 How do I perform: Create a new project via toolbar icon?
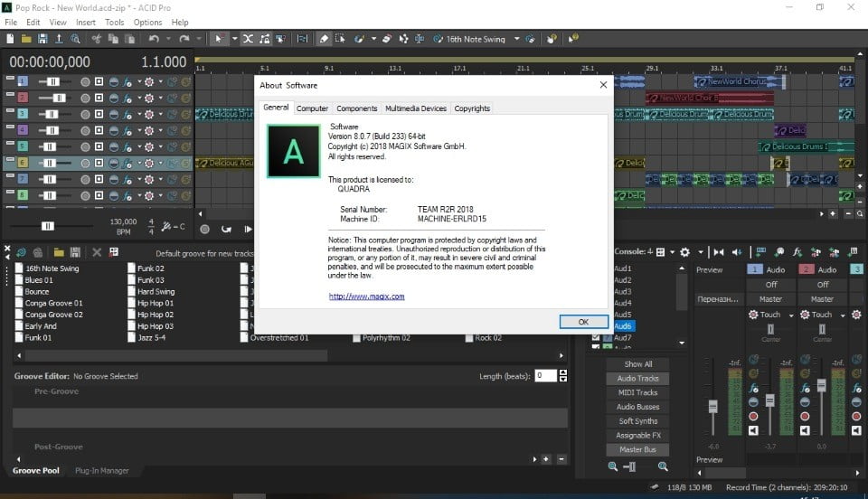pos(10,39)
